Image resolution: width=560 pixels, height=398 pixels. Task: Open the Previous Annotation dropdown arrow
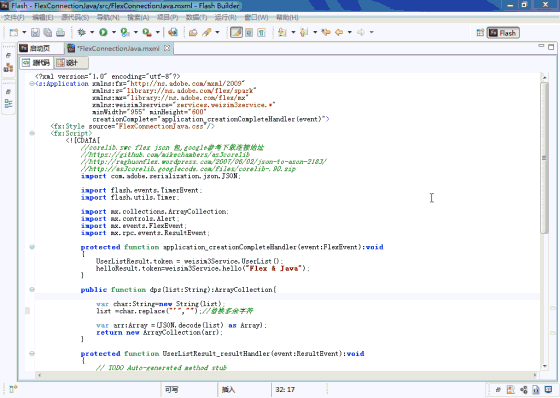315,33
